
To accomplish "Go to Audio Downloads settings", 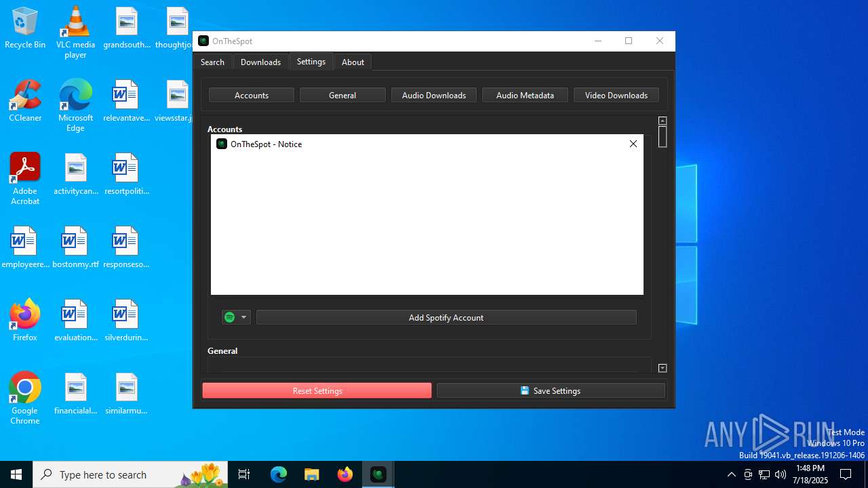I will [434, 96].
